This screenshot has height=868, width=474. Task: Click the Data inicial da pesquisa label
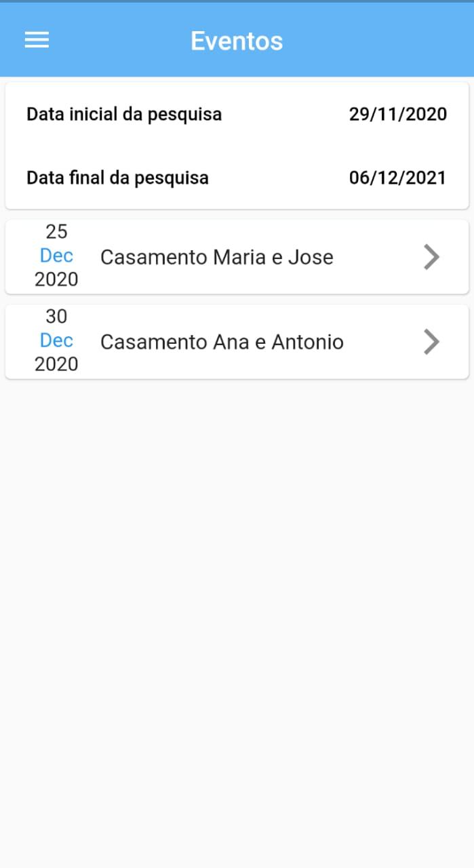(x=123, y=114)
